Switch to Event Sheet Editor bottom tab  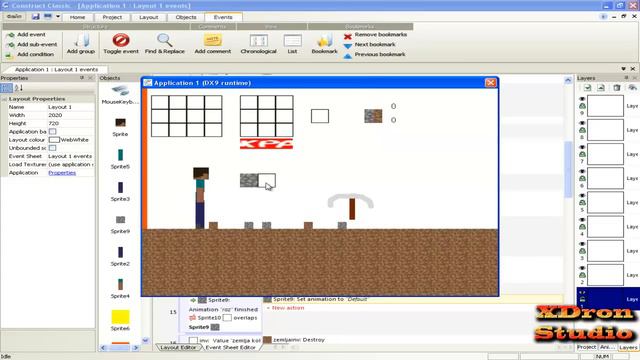click(231, 347)
